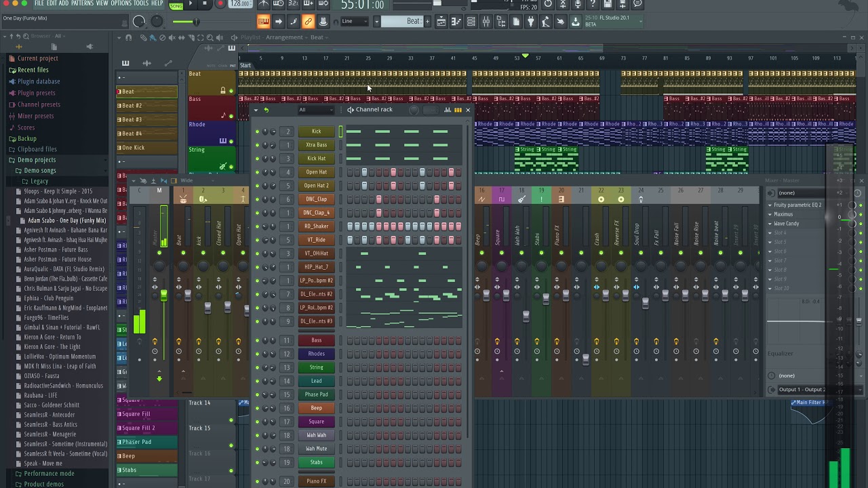
Task: Select the Kick channel button
Action: coord(316,131)
